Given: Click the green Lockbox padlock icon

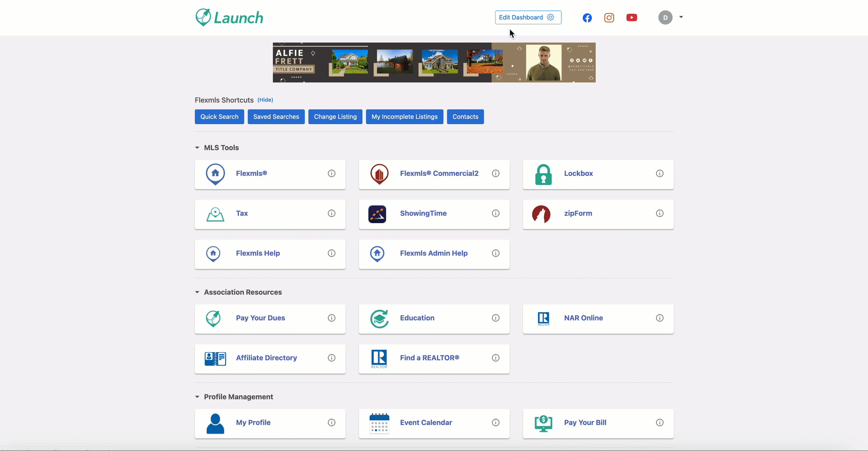Looking at the screenshot, I should [543, 174].
